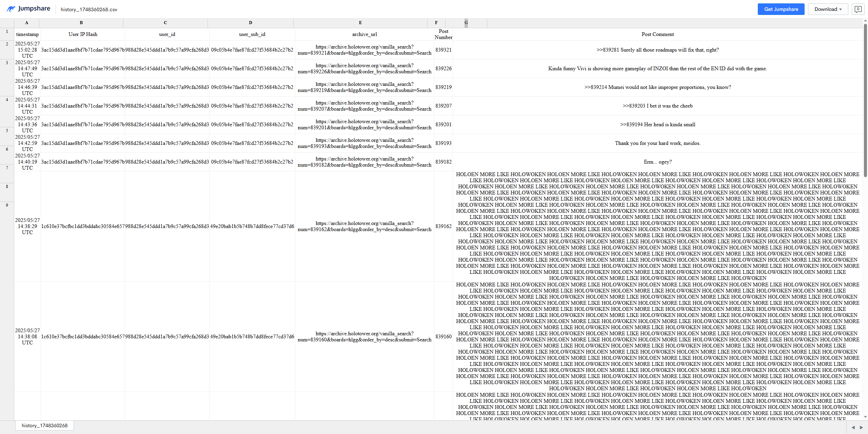This screenshot has height=434, width=868.
Task: Click the Get Jumpshare button
Action: coord(781,9)
